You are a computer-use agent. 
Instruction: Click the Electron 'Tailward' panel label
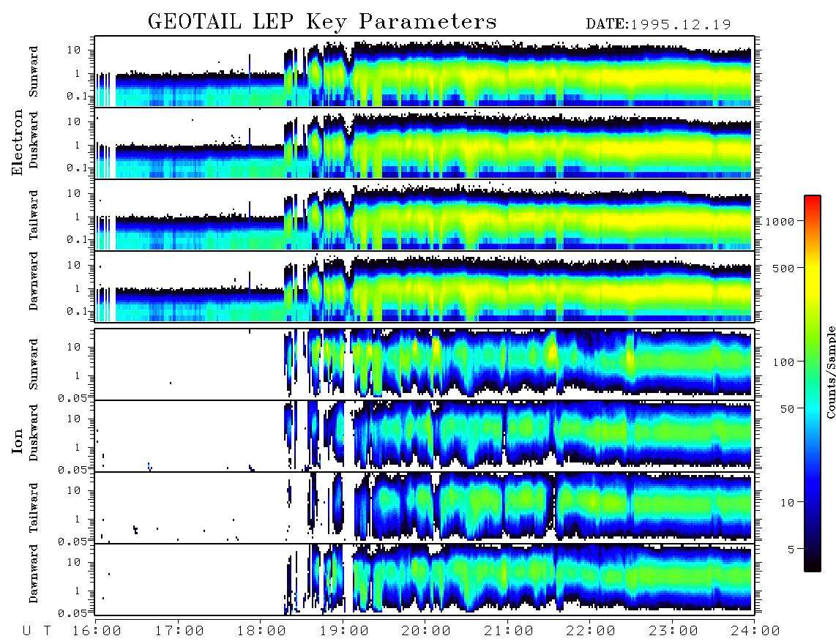[x=34, y=214]
